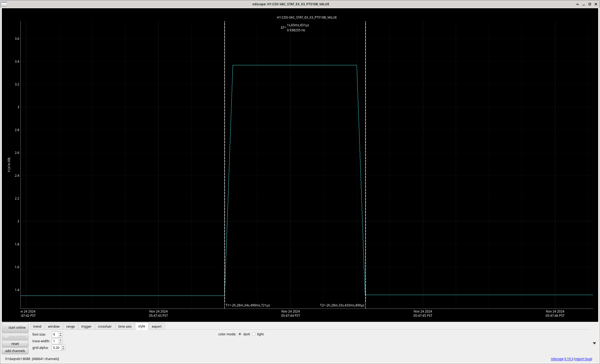Click plot title H1:CDS-VAC_STAT_EX_X3_PT510B_VALUE

coord(307,18)
